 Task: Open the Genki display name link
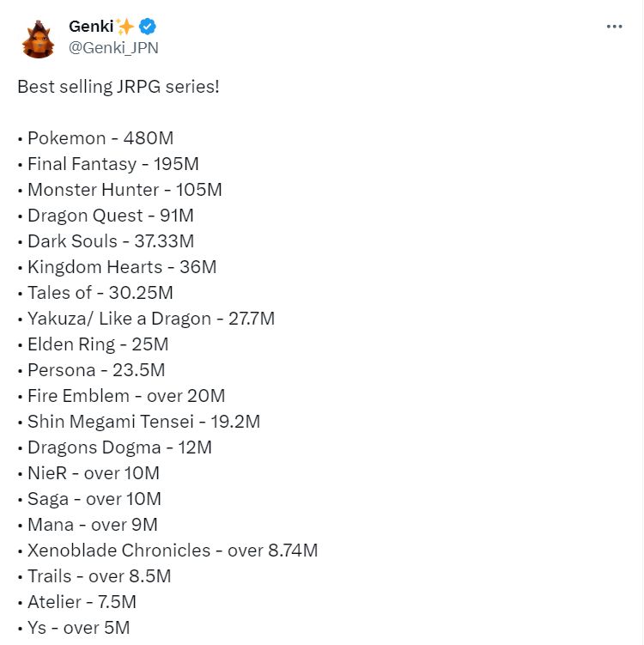pyautogui.click(x=91, y=27)
